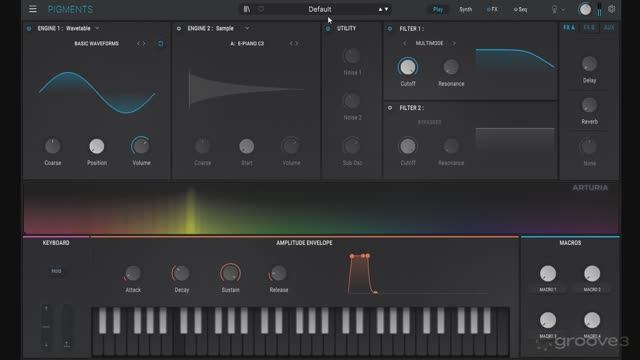Click the Multimode filter type label

click(429, 43)
